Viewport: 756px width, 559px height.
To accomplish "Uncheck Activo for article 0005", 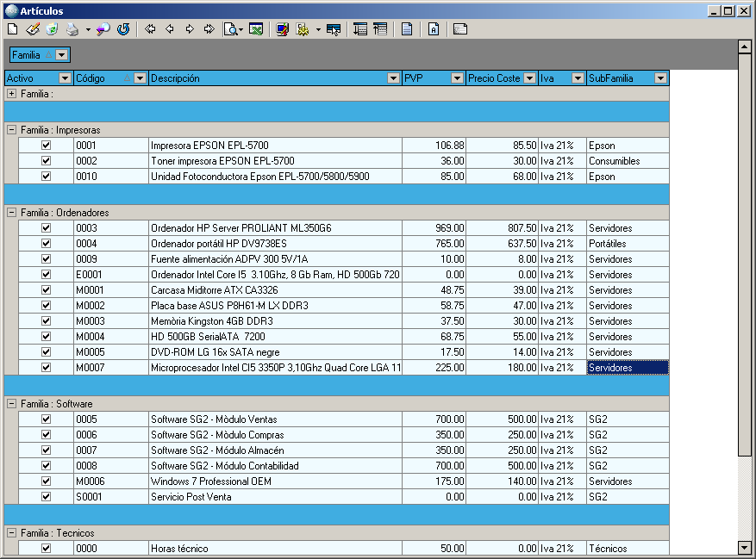I will click(x=46, y=419).
